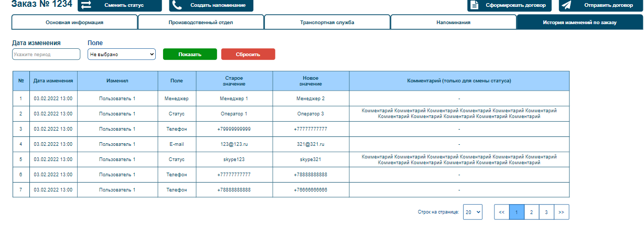644x234 pixels.
Task: Click the Оператор 1 cell
Action: click(x=234, y=114)
